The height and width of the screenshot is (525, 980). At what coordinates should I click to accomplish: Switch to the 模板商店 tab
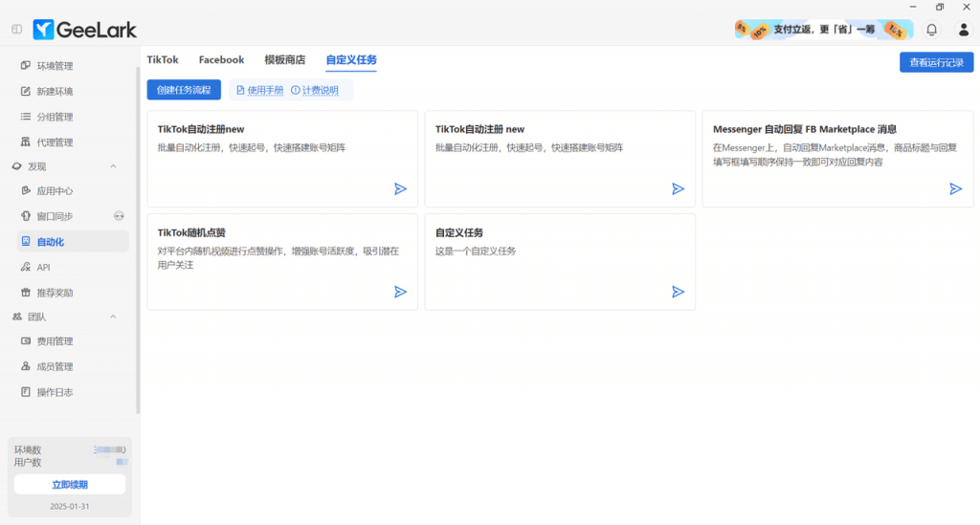[x=284, y=60]
